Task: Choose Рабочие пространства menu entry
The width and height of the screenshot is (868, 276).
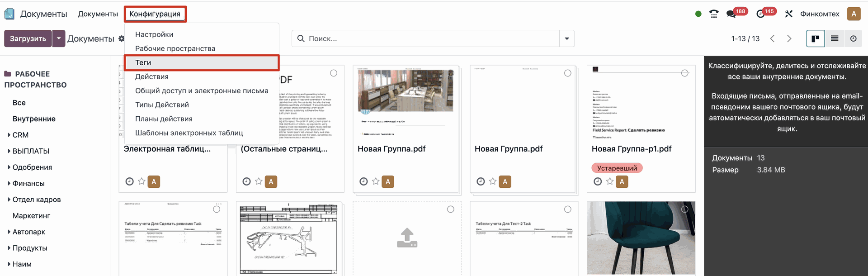Action: [x=175, y=48]
